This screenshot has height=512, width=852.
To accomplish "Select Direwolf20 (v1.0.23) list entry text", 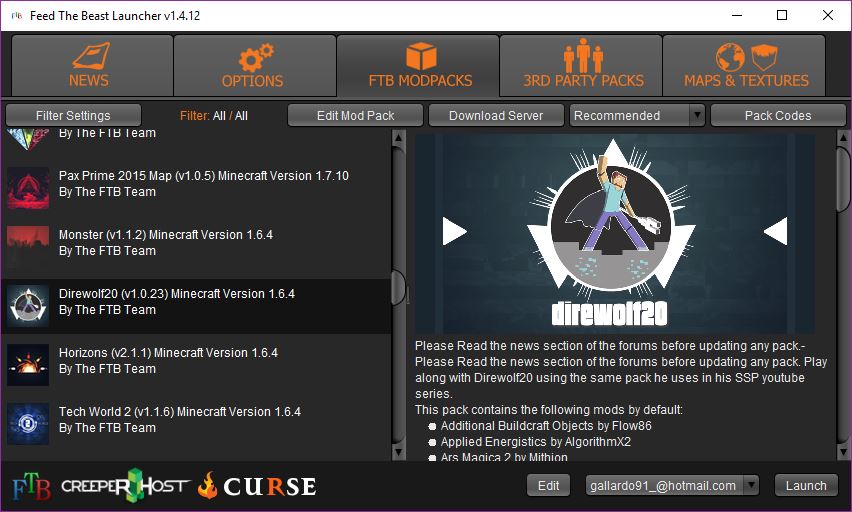I will coord(177,294).
